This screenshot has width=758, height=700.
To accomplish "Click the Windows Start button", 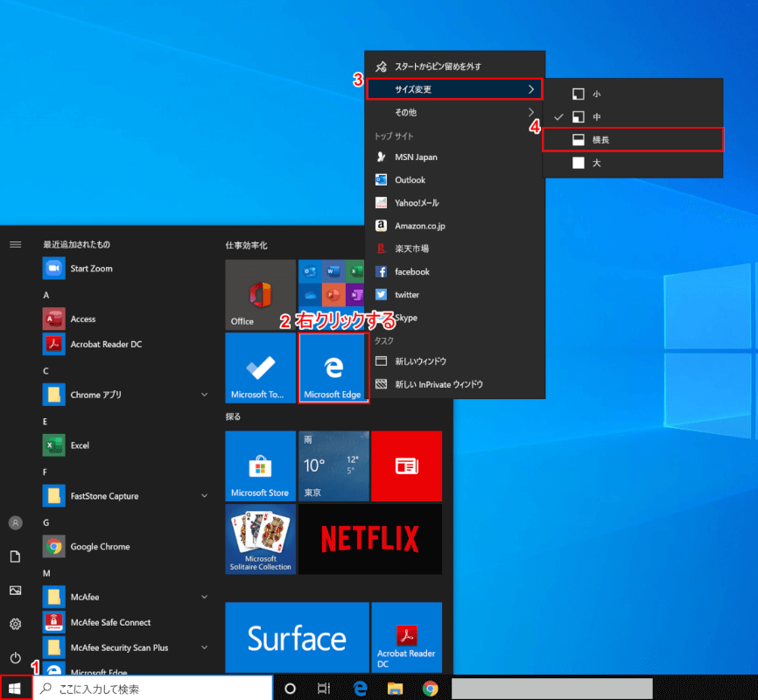I will (16, 688).
